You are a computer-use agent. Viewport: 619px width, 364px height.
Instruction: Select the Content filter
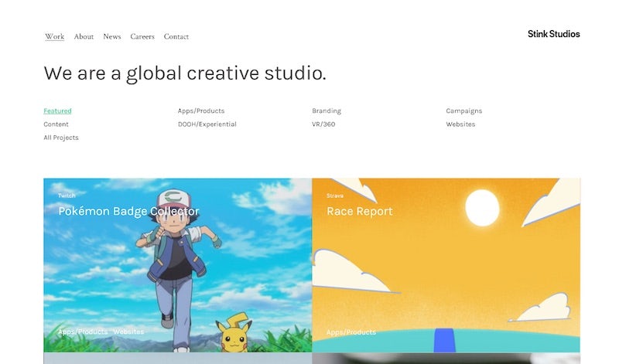(x=56, y=124)
